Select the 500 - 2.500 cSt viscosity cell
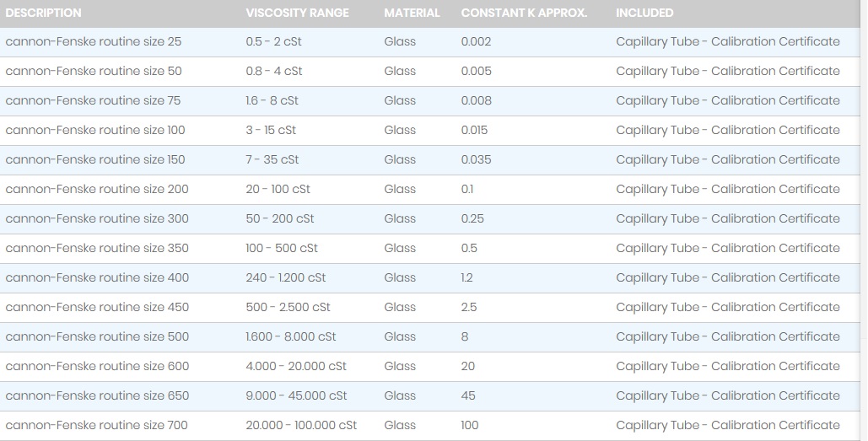The height and width of the screenshot is (441, 868). pos(288,308)
